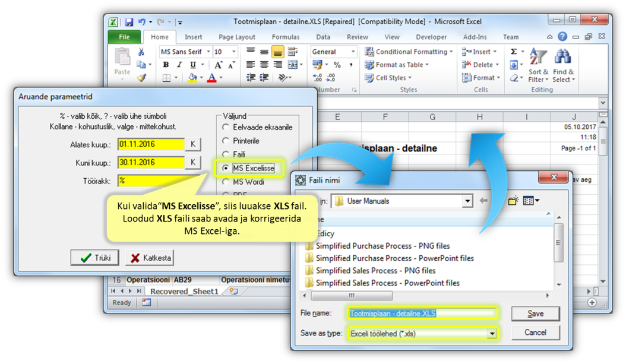
Task: Open Sort & Filter options
Action: tap(538, 65)
